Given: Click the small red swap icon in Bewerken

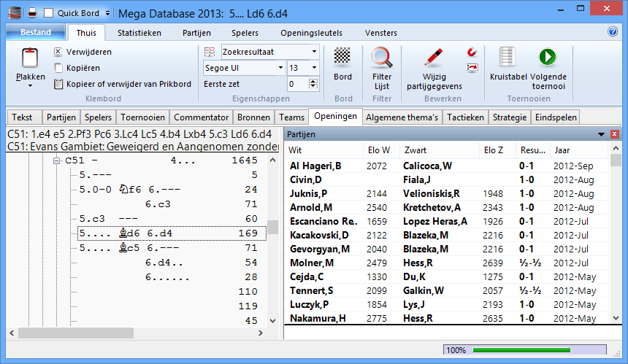Looking at the screenshot, I should click(x=472, y=68).
